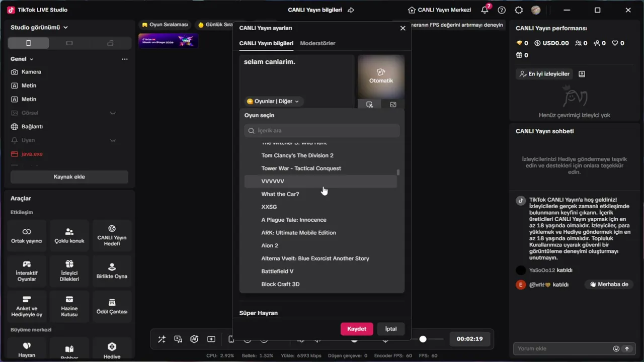This screenshot has width=644, height=362.
Task: Send comment with the arrow button
Action: pos(627,348)
